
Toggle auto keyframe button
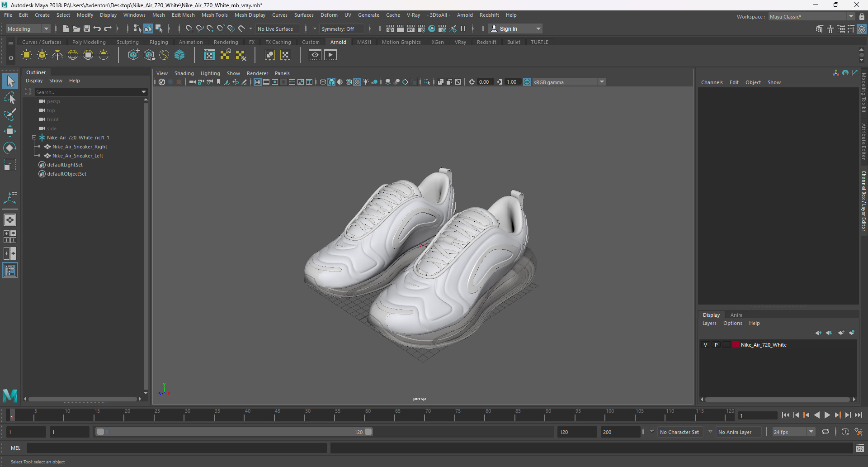pyautogui.click(x=845, y=432)
